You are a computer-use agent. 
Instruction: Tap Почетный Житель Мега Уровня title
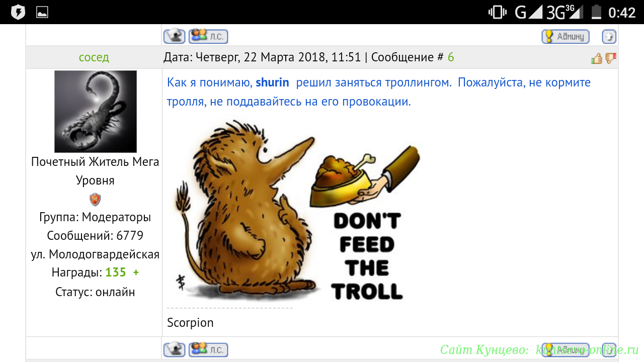pyautogui.click(x=95, y=171)
